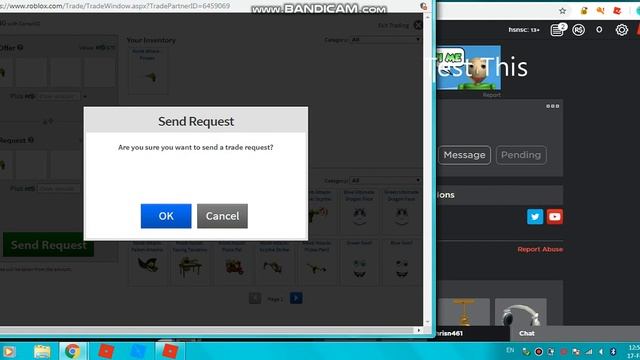Open the Twitter social icon on the profile
Screen dimensions: 640x360
(535, 217)
